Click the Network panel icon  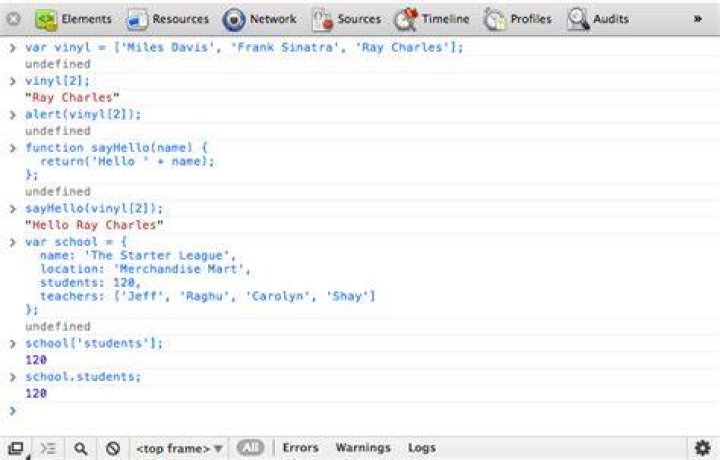point(234,20)
